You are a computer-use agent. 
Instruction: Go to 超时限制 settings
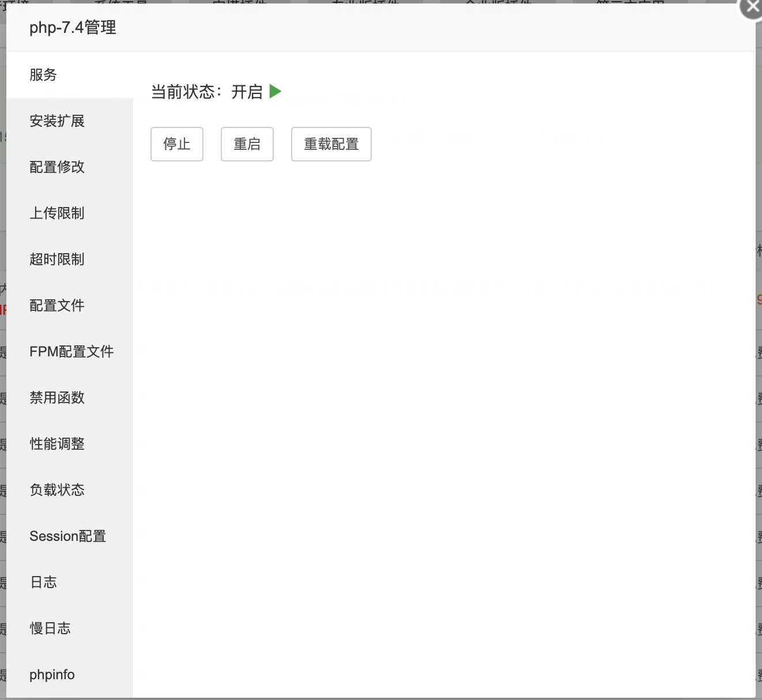[70, 259]
